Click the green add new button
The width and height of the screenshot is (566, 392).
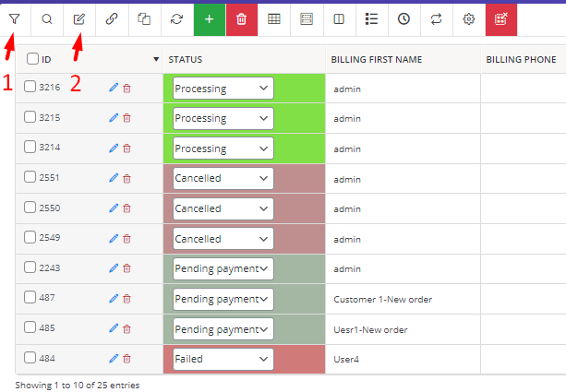209,18
